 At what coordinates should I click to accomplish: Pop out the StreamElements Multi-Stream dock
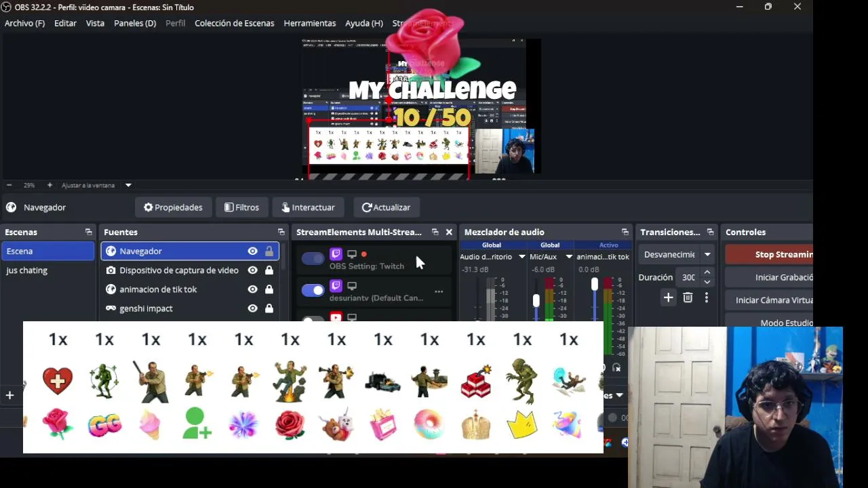435,232
